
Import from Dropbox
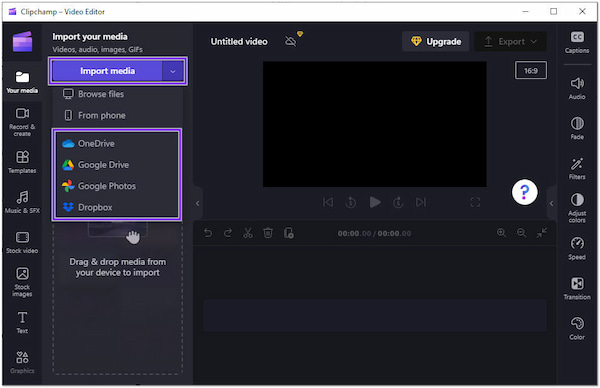tap(117, 207)
